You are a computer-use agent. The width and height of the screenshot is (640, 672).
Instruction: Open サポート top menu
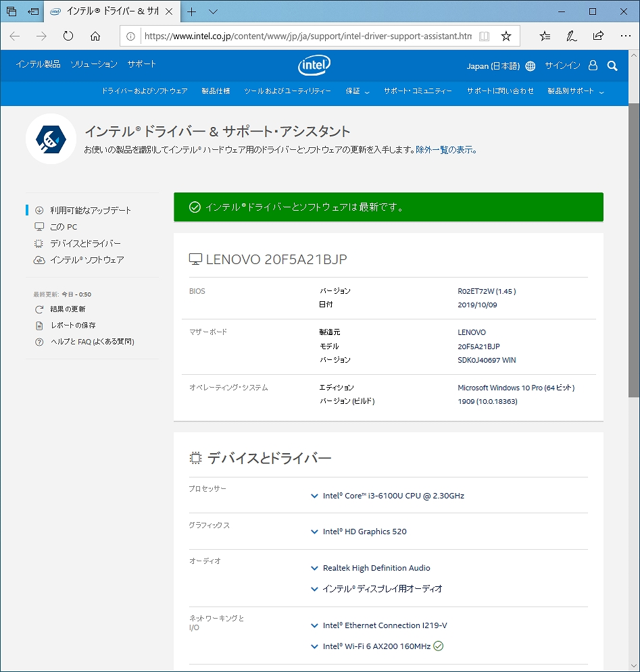(141, 64)
